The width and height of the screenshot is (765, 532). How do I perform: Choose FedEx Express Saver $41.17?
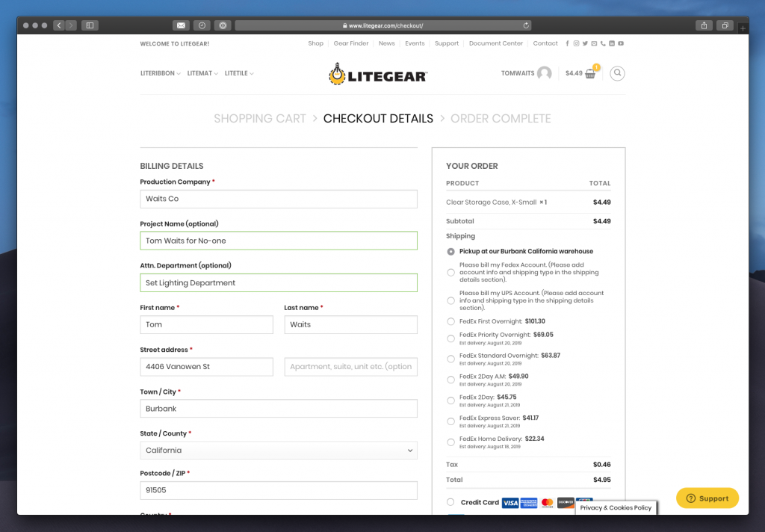[x=450, y=421]
